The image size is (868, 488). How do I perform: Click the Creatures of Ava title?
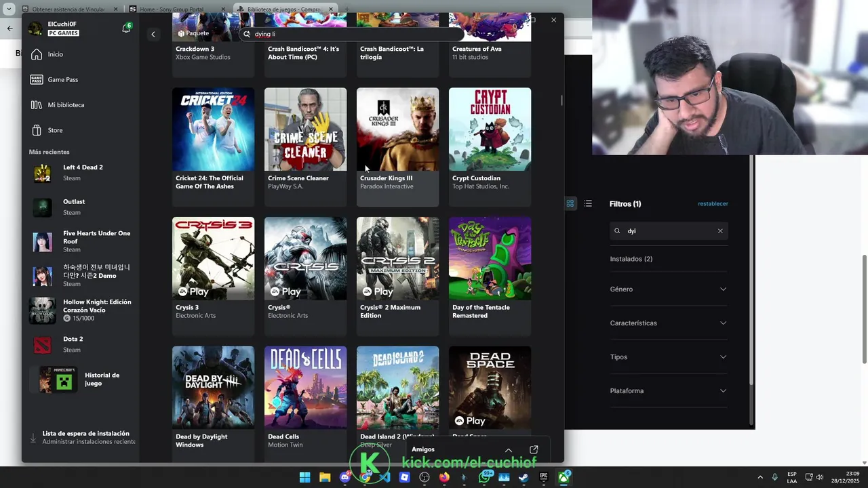(477, 49)
